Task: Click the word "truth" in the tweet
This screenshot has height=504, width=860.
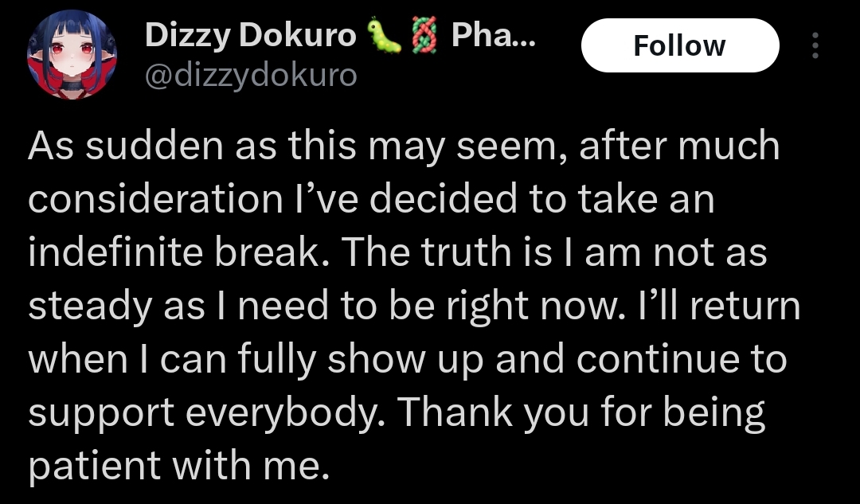Action: pos(465,252)
